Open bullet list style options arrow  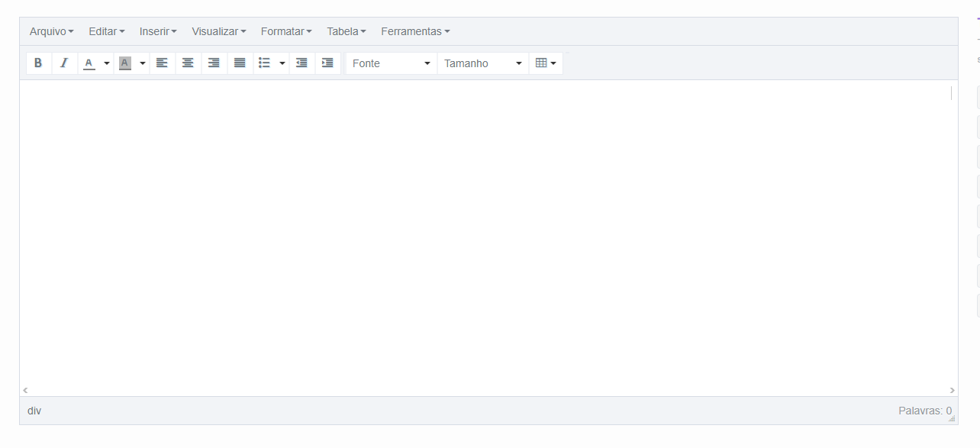282,63
